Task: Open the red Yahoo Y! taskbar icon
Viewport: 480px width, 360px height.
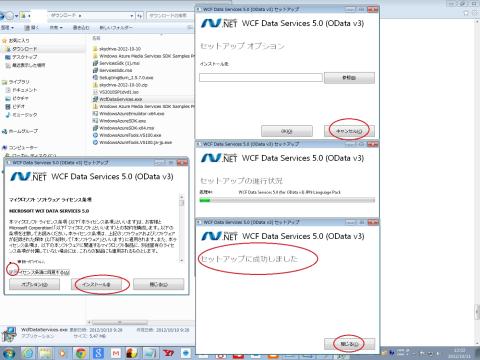Action: click(168, 353)
